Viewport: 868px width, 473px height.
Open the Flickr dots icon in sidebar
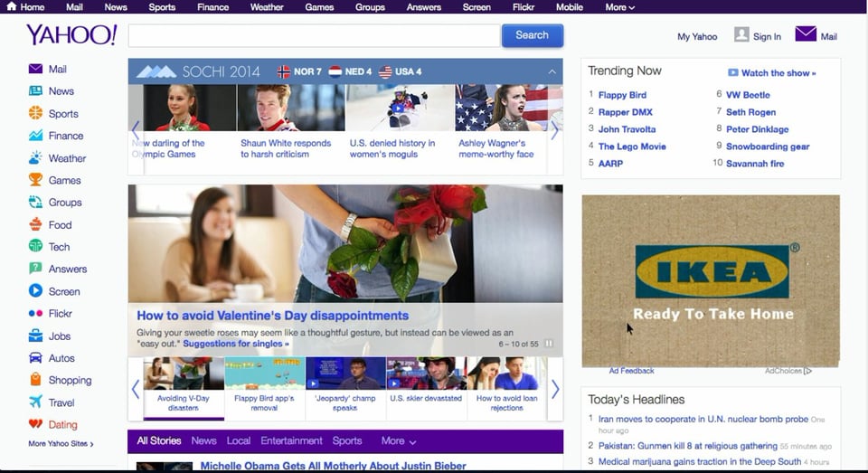[35, 314]
